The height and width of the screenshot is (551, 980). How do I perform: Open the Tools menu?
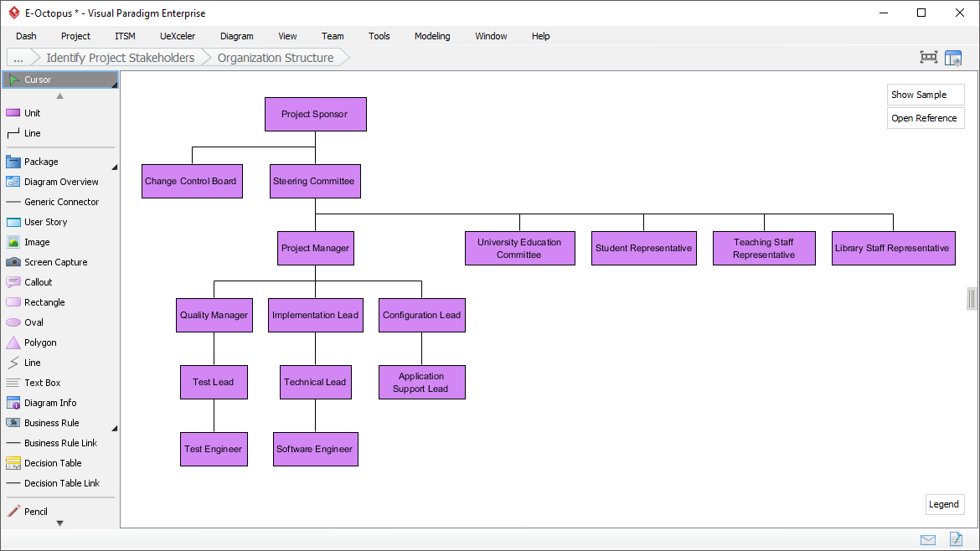(x=379, y=36)
